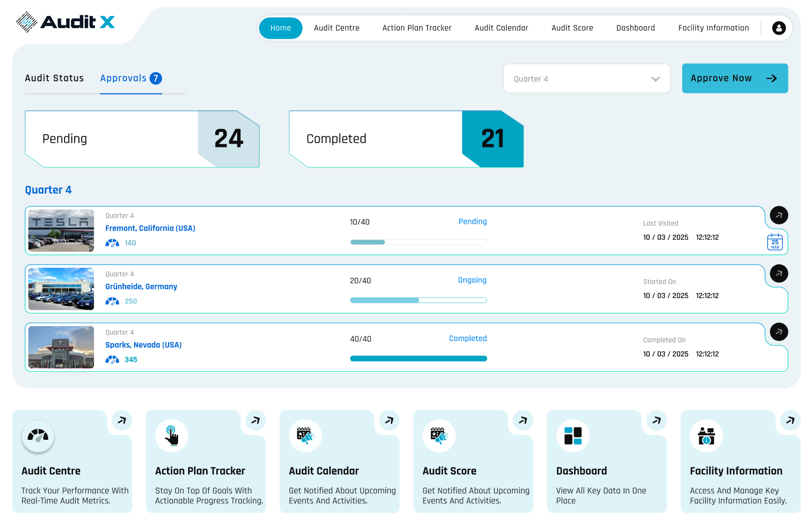Screen dimensions: 812x531
Task: Open the Grünheide, Germany row arrow icon
Action: point(779,274)
